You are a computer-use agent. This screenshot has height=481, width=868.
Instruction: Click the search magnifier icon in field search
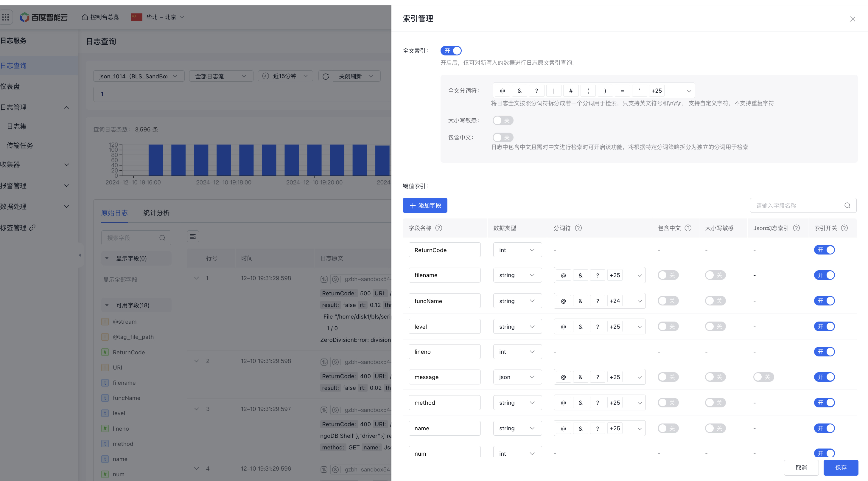coord(847,206)
